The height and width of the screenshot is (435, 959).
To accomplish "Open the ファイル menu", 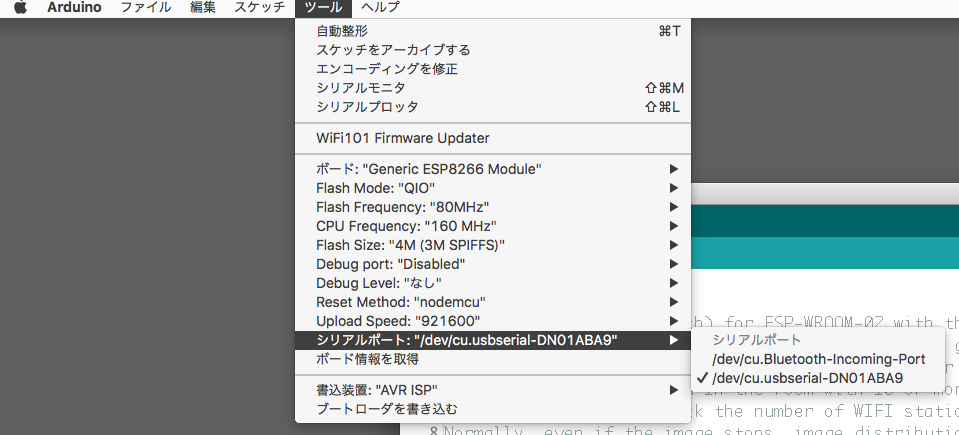I will pyautogui.click(x=146, y=8).
